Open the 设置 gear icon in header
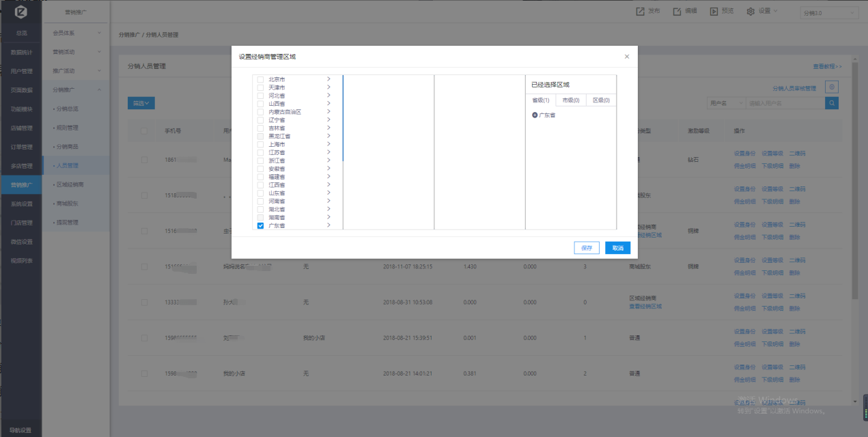Viewport: 868px width, 437px height. 751,11
